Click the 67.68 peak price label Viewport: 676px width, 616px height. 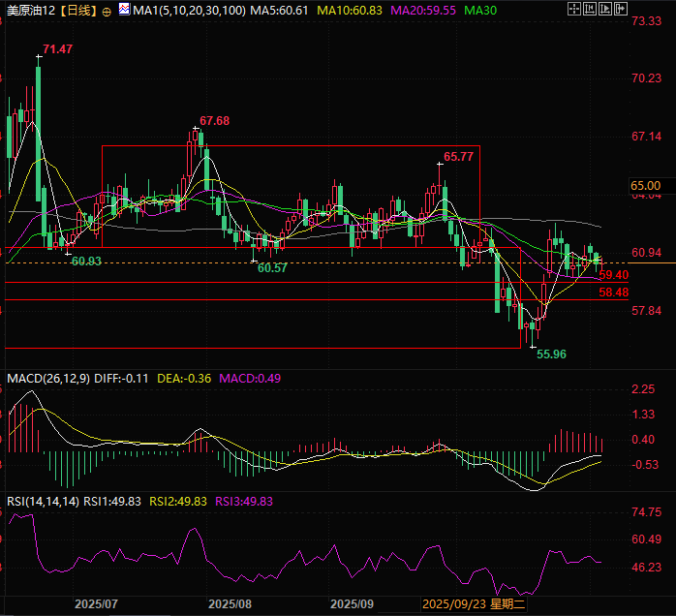click(215, 121)
